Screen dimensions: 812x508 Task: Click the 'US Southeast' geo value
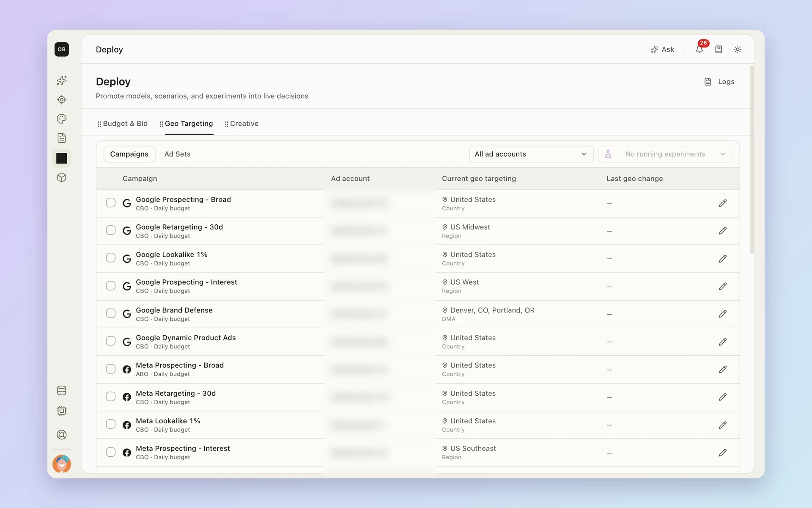point(473,448)
